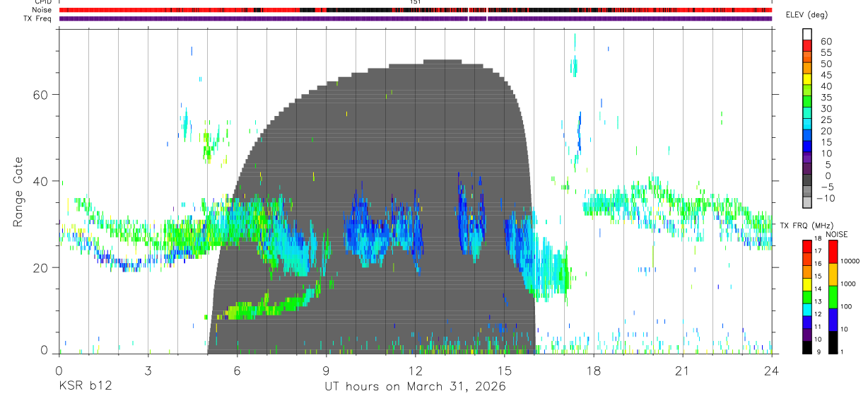The width and height of the screenshot is (868, 401).
Task: Click the x-axis tick label '9'
Action: [x=327, y=371]
